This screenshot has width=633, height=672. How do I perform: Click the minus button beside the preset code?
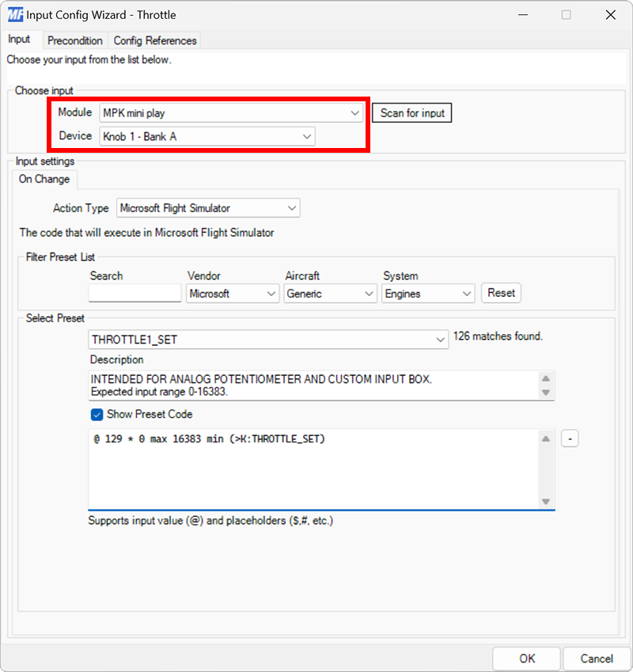point(570,438)
